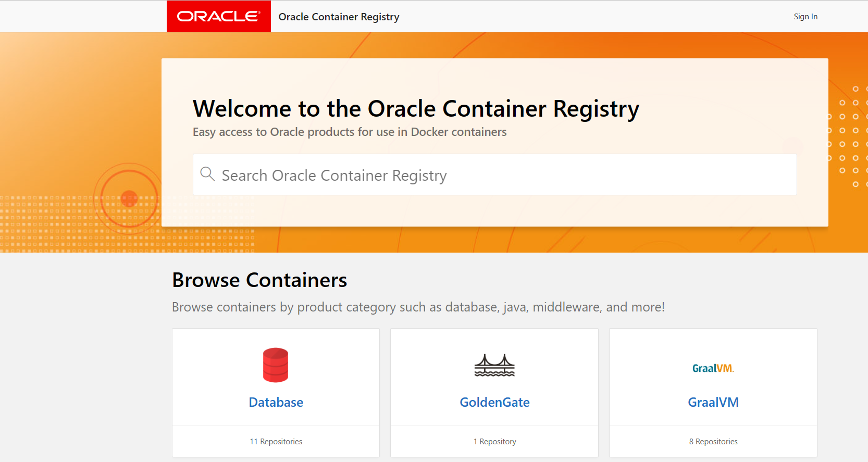Click the GoldenGate bridge icon
The image size is (868, 462).
[494, 365]
